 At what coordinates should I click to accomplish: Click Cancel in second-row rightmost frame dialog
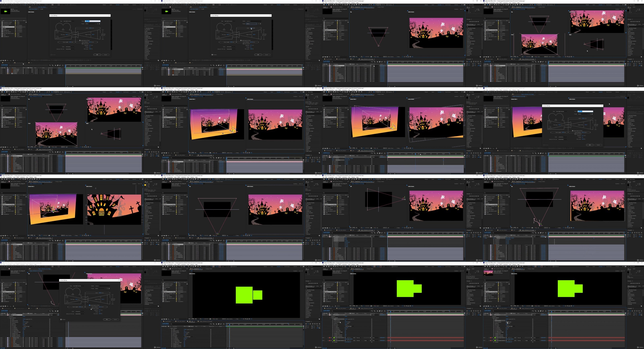pos(598,145)
